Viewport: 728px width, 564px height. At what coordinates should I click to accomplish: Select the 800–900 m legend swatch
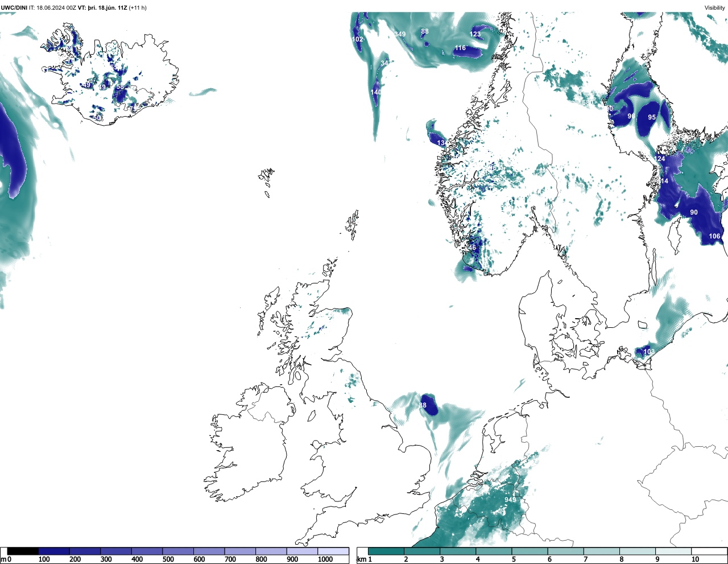tap(271, 551)
